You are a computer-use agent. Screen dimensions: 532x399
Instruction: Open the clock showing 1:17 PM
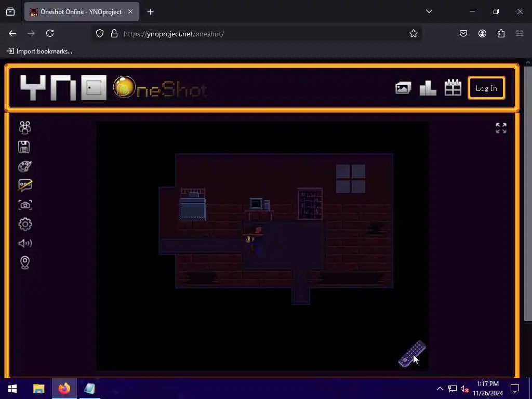point(488,389)
